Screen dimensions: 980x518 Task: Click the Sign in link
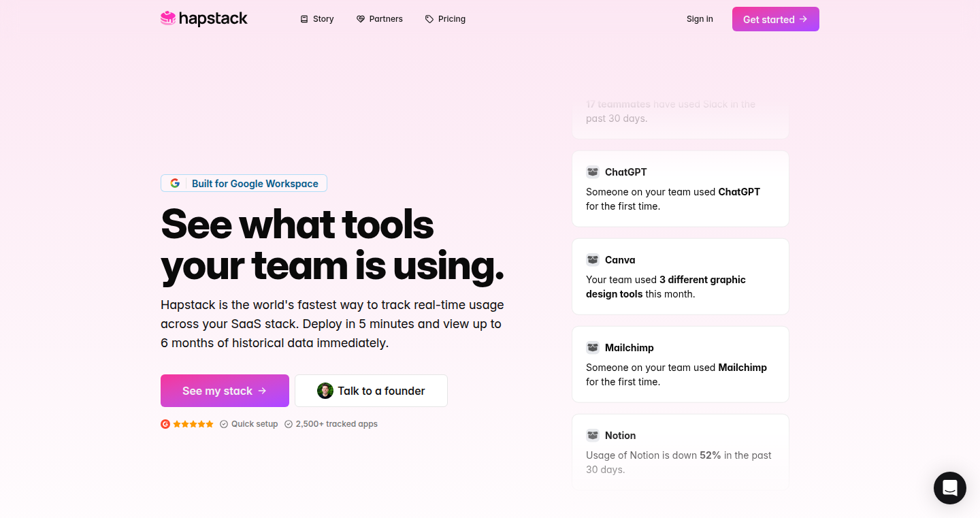[700, 19]
